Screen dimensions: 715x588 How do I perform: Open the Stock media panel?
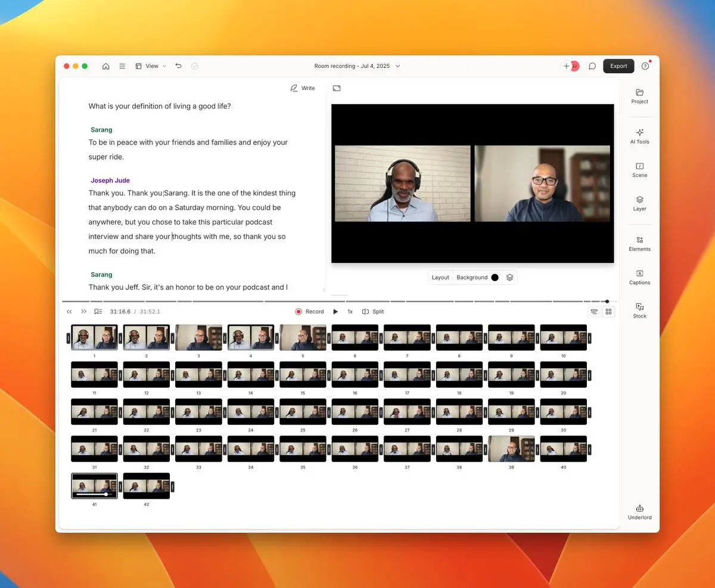639,310
